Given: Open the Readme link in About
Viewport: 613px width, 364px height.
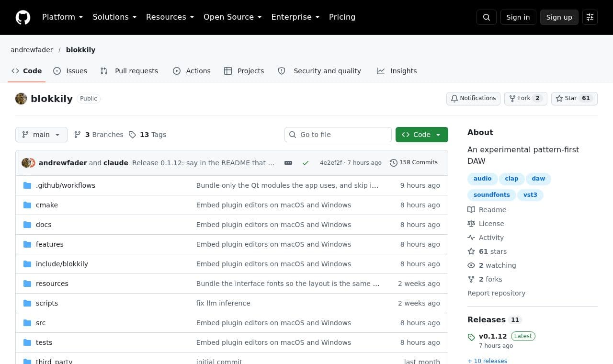Looking at the screenshot, I should tap(487, 210).
